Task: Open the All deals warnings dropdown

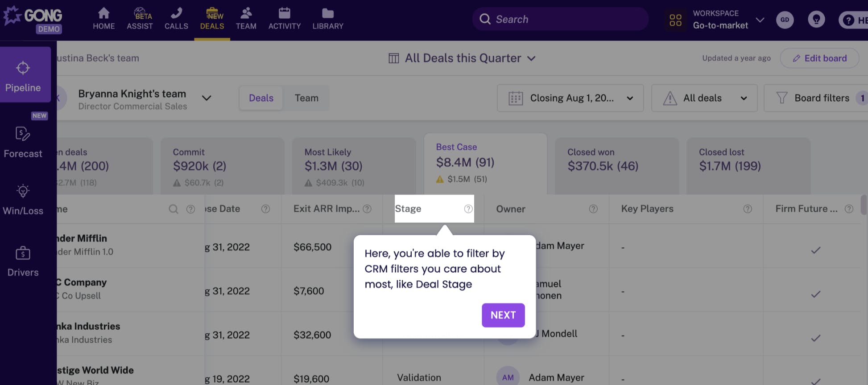Action: tap(704, 98)
